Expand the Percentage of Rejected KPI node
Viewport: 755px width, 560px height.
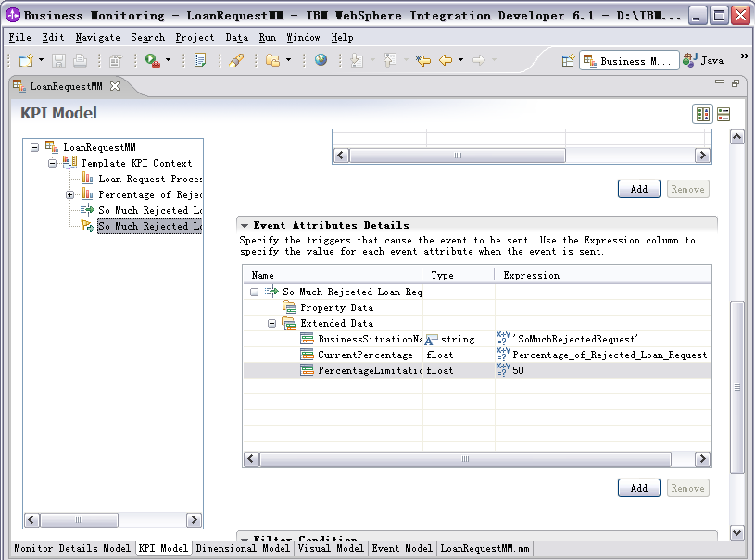pos(69,195)
